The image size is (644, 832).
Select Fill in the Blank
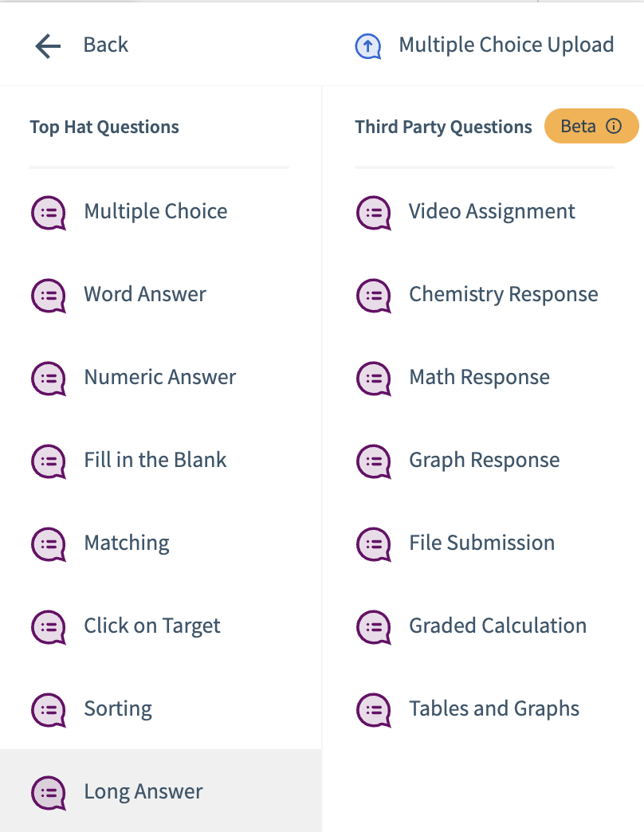pos(155,461)
